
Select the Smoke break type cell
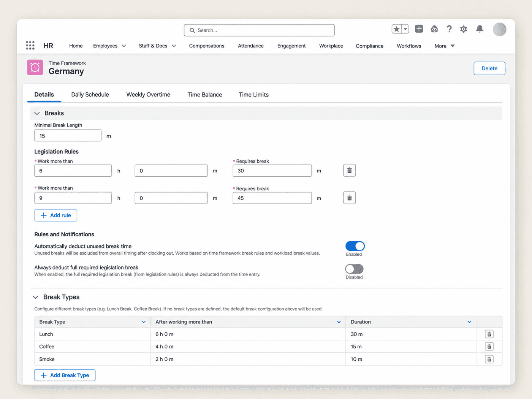pyautogui.click(x=92, y=359)
